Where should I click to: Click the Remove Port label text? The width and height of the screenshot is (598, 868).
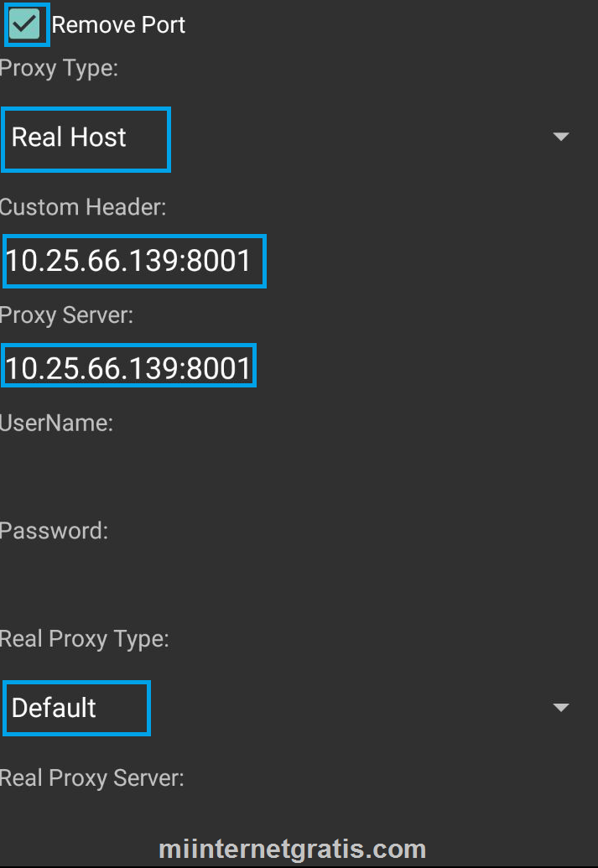click(118, 25)
